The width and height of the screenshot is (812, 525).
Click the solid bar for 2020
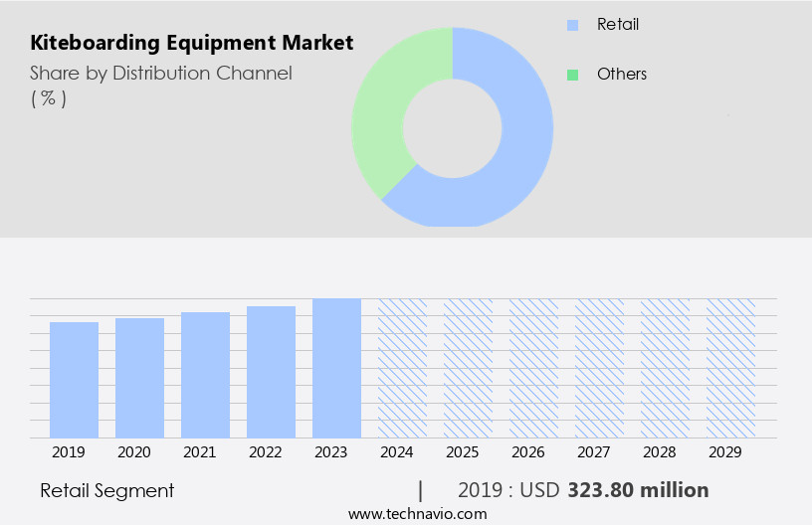coord(139,378)
